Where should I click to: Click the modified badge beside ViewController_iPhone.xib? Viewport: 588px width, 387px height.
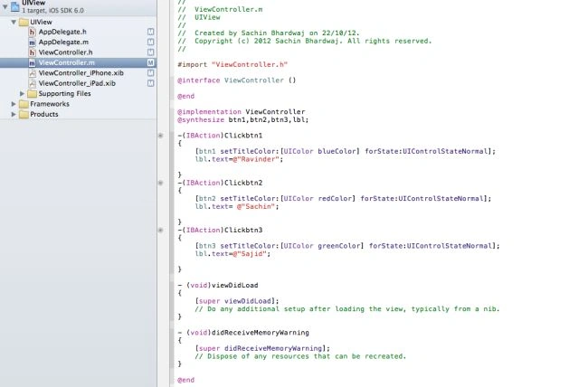pyautogui.click(x=150, y=72)
